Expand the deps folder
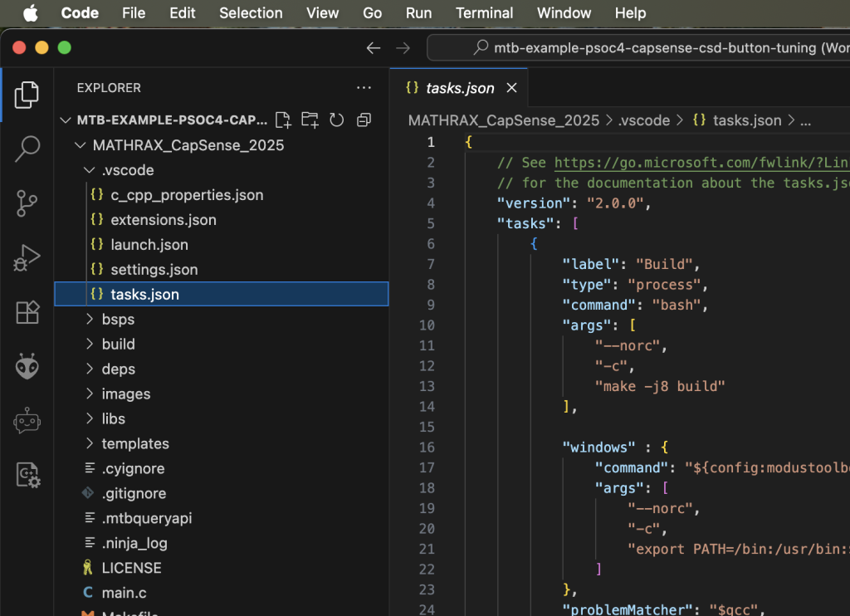Image resolution: width=850 pixels, height=616 pixels. pos(90,369)
